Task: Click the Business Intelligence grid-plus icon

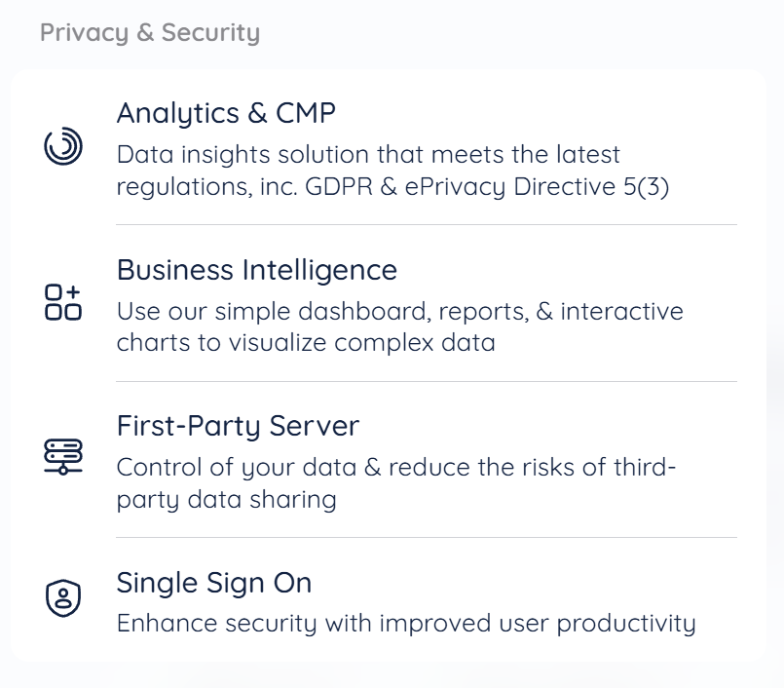Action: point(63,303)
